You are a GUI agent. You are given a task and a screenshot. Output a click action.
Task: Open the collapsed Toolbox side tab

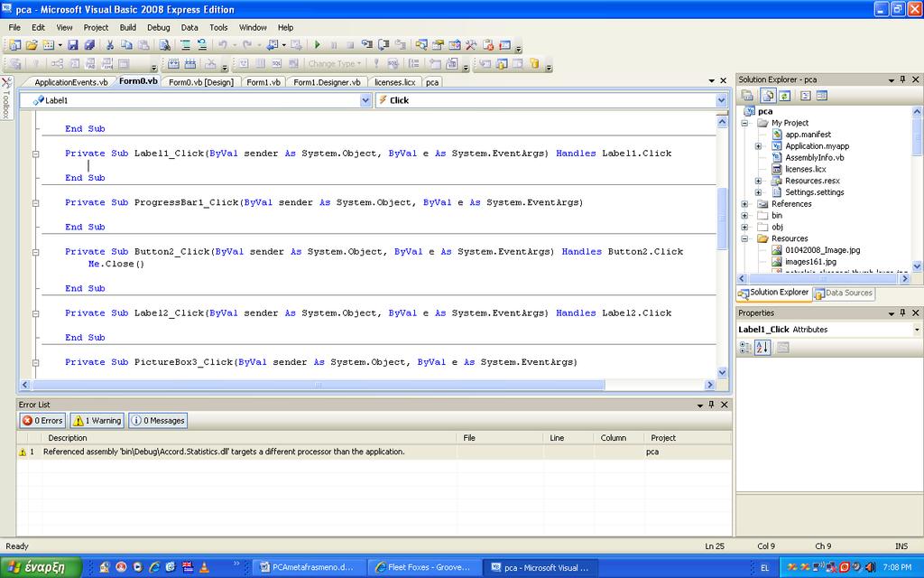6,98
